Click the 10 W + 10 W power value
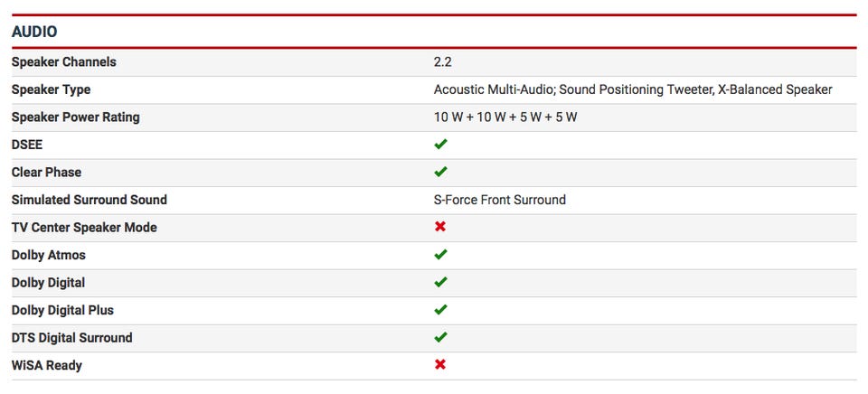The width and height of the screenshot is (868, 394). (505, 117)
